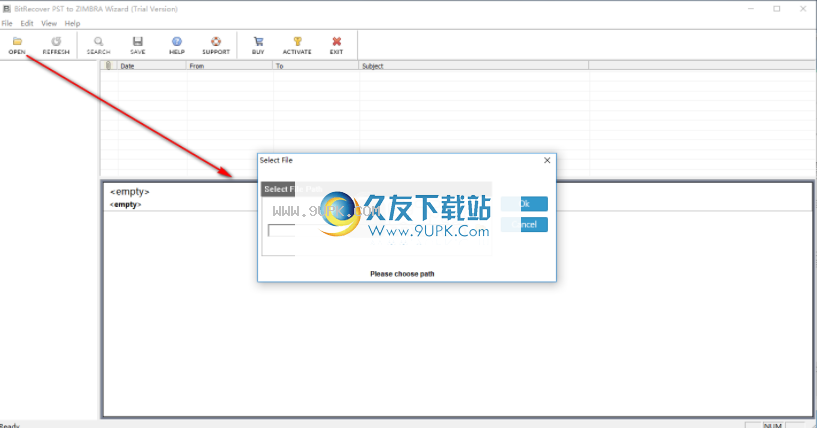The image size is (817, 428).
Task: Maximize the BitRecover window
Action: point(777,9)
